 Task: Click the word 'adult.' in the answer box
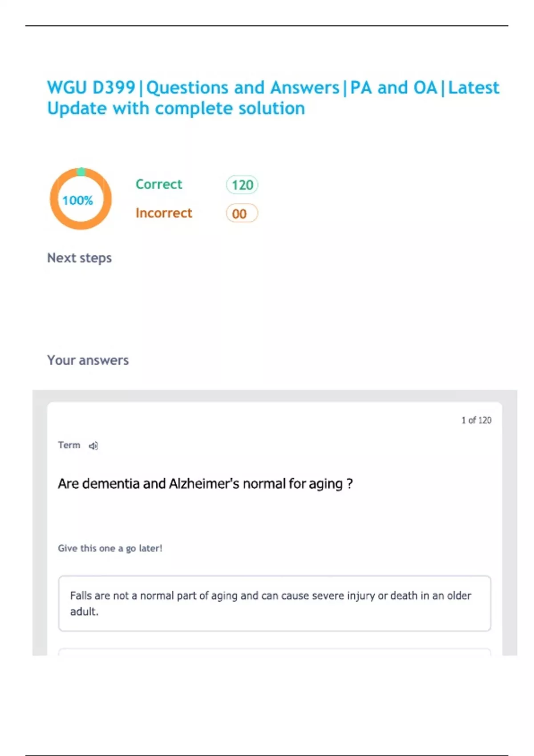point(84,612)
